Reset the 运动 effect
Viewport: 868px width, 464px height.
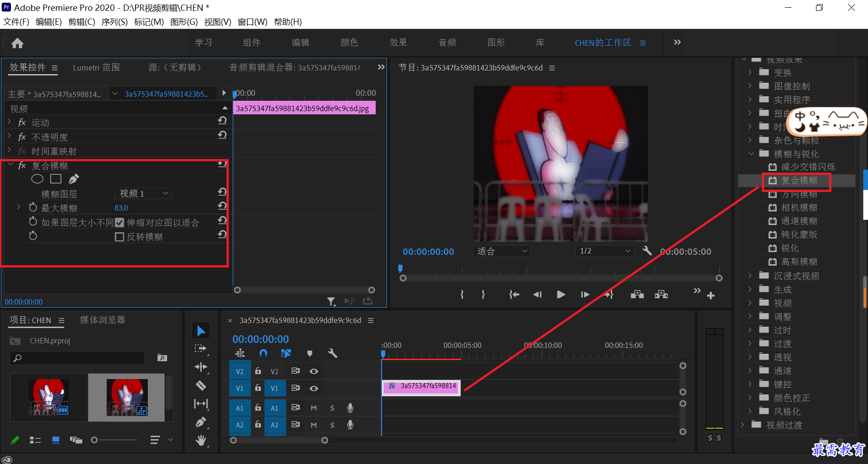pyautogui.click(x=222, y=121)
